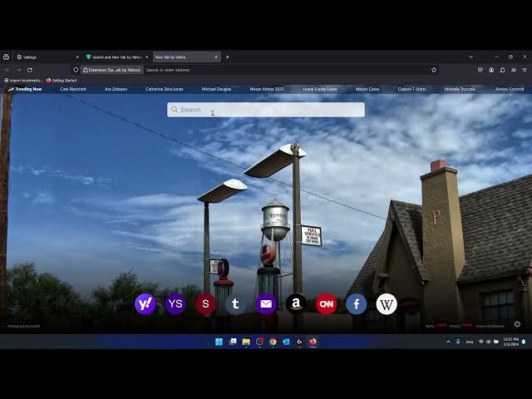Open the Getting Started bookmark
Viewport: 532px width, 399px height.
(62, 81)
